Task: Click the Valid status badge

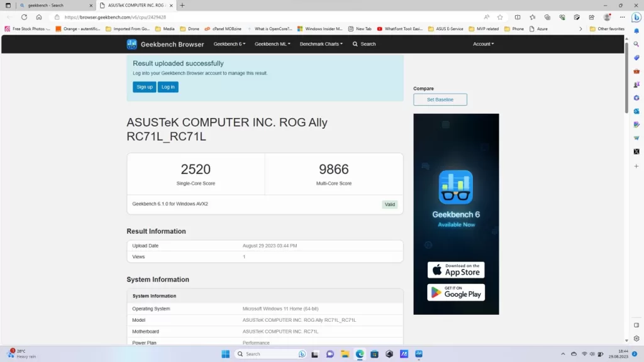Action: (389, 204)
